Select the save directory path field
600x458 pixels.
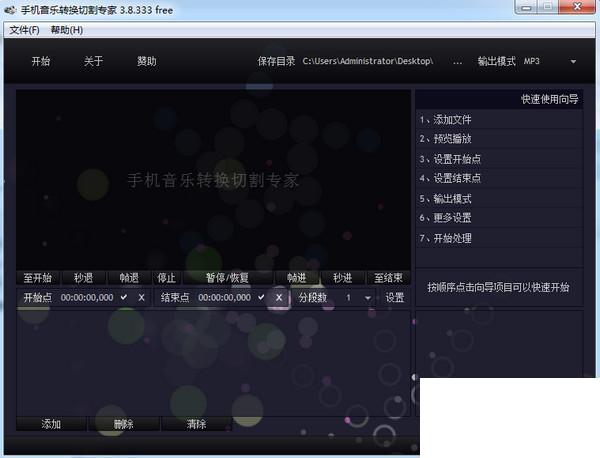(368, 61)
